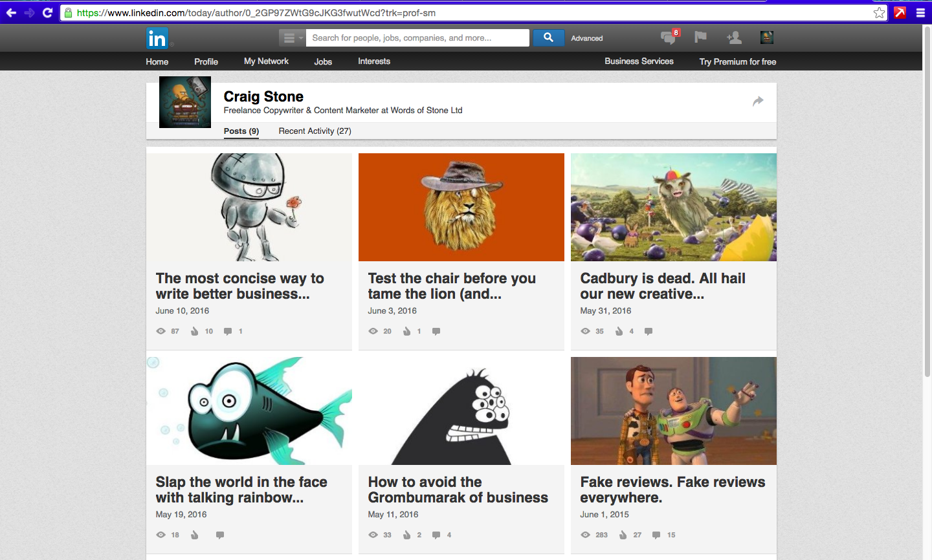Screen dimensions: 932x560
Task: Open the Jobs menu item
Action: [x=323, y=61]
